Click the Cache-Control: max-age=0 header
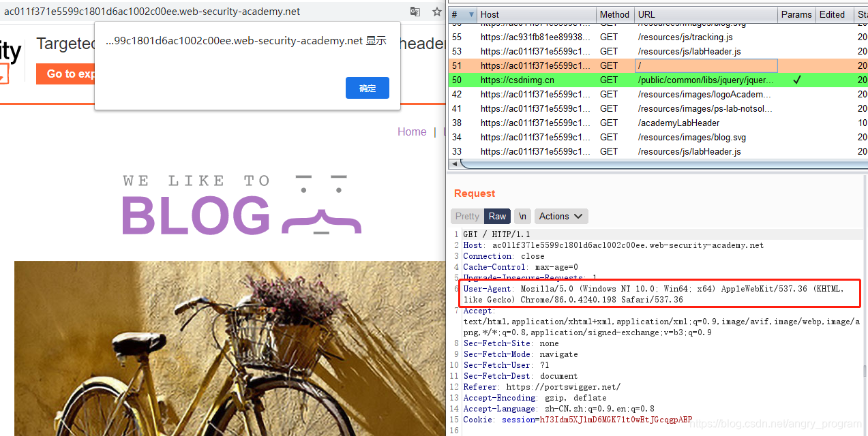 coord(520,267)
